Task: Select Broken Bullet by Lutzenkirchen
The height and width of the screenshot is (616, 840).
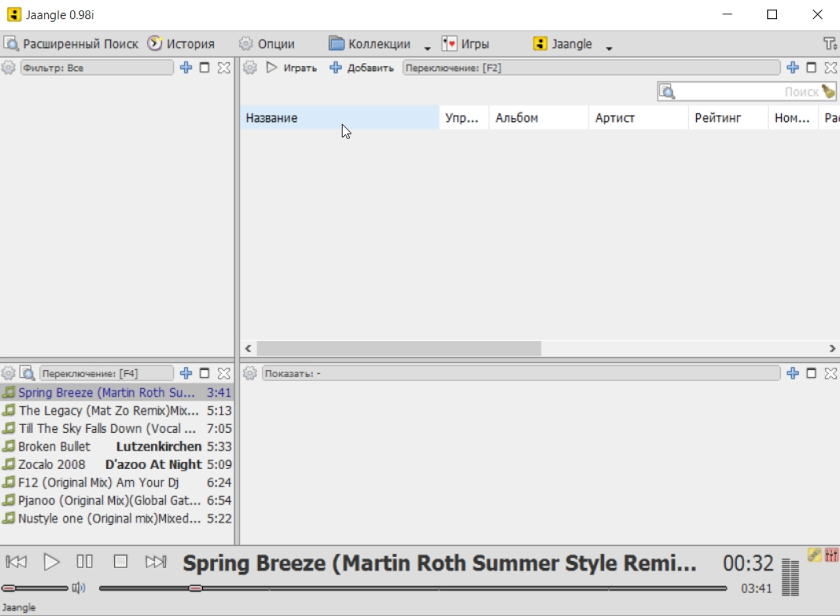Action: pos(117,447)
